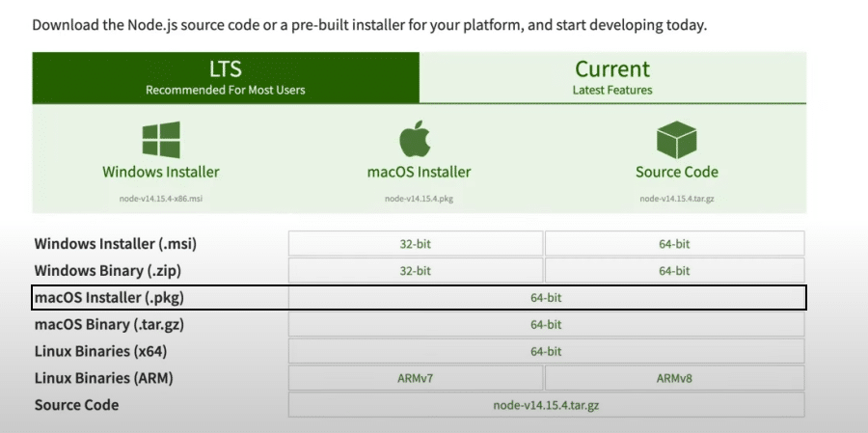Click node-v14.15.4.tar.gz under Source Code icon

pyautogui.click(x=677, y=199)
